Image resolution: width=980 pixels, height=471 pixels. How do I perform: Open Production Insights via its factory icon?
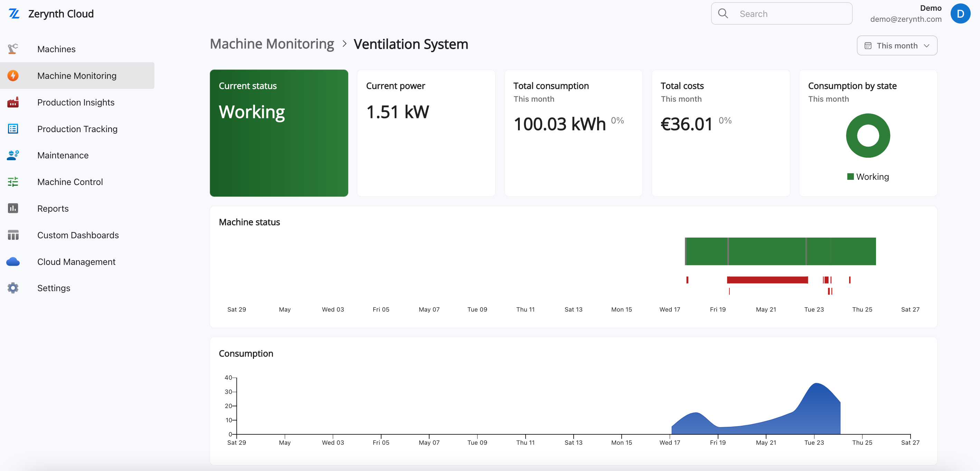point(13,102)
